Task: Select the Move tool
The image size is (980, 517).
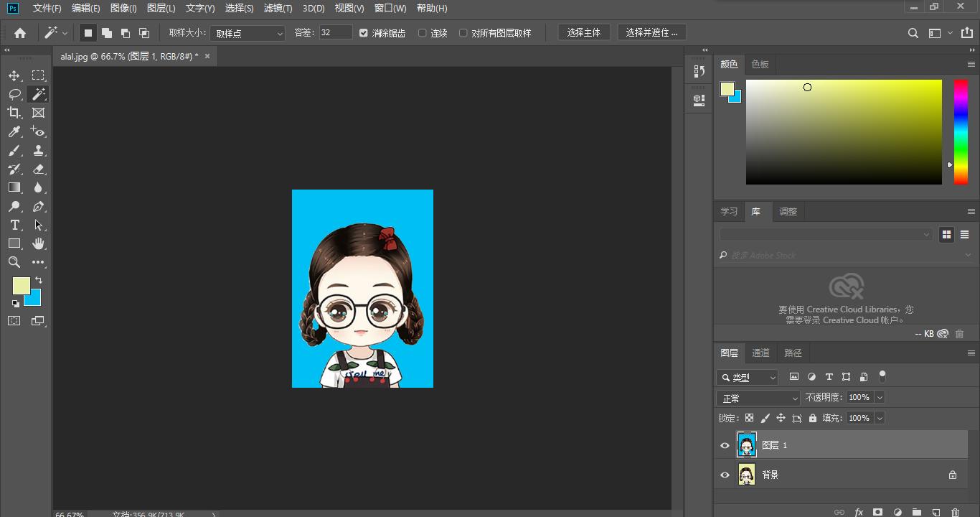Action: coord(14,75)
